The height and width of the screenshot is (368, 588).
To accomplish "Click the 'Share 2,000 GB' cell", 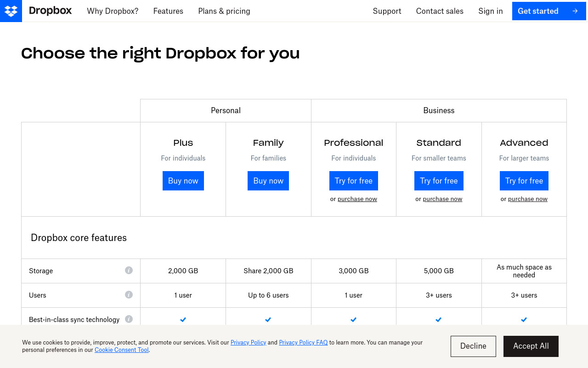I will tap(268, 271).
